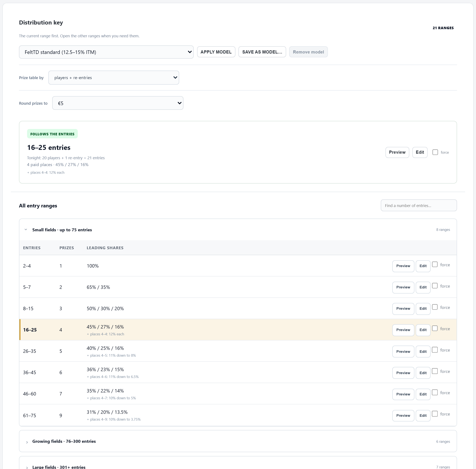The image size is (476, 469).
Task: Click the FOLLOWS THE ENTRIES badge
Action: 52,134
